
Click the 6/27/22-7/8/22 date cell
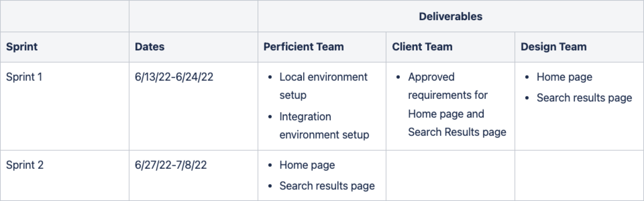171,165
